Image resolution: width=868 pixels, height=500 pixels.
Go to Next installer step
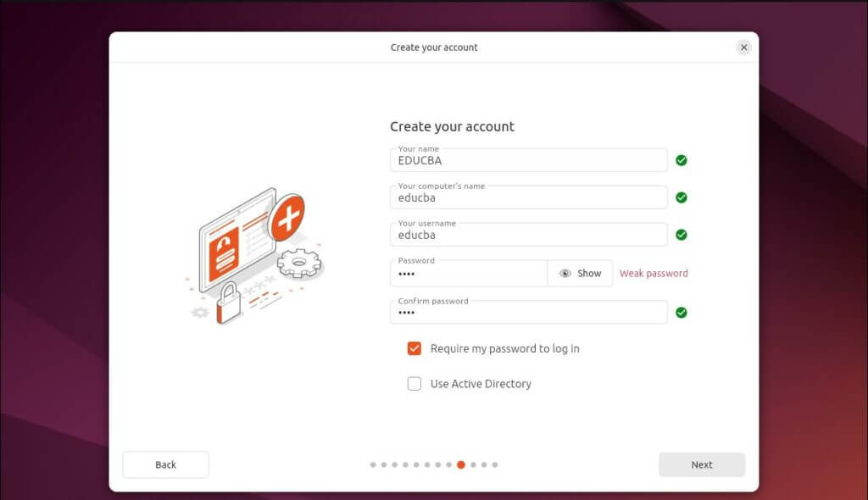701,464
